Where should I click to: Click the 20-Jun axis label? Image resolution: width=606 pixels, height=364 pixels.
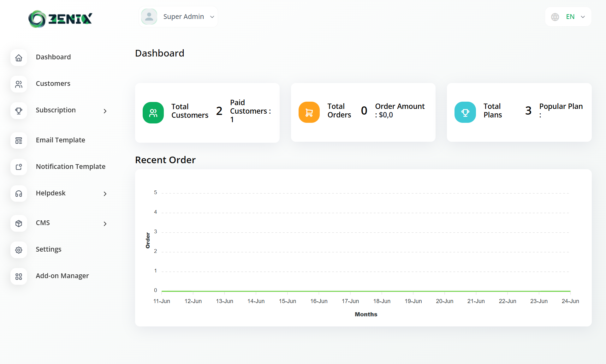[444, 301]
